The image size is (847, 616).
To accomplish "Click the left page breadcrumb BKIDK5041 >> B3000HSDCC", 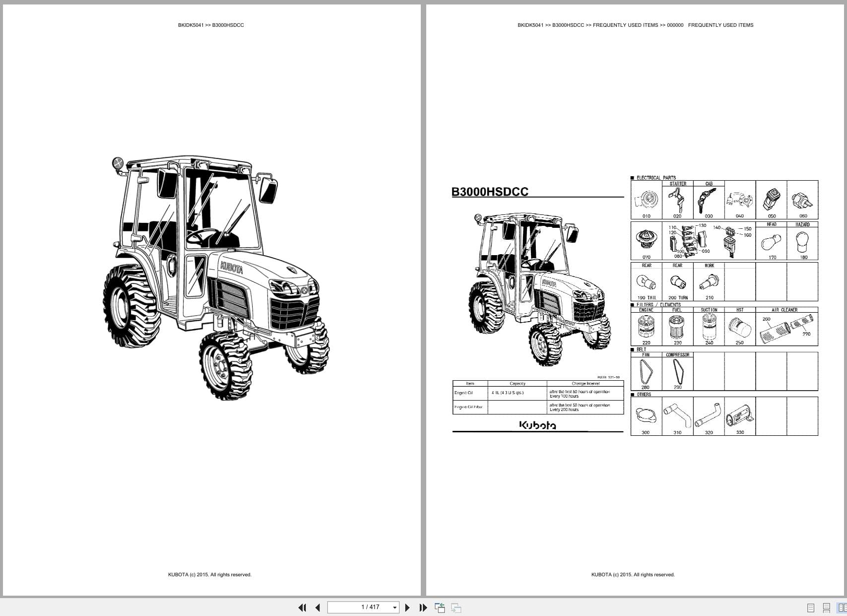I will pyautogui.click(x=211, y=25).
